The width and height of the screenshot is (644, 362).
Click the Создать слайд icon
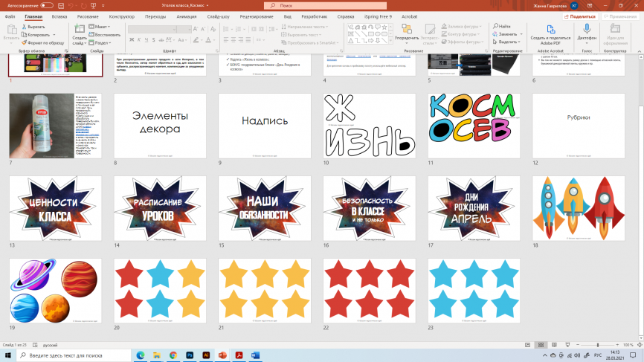80,30
